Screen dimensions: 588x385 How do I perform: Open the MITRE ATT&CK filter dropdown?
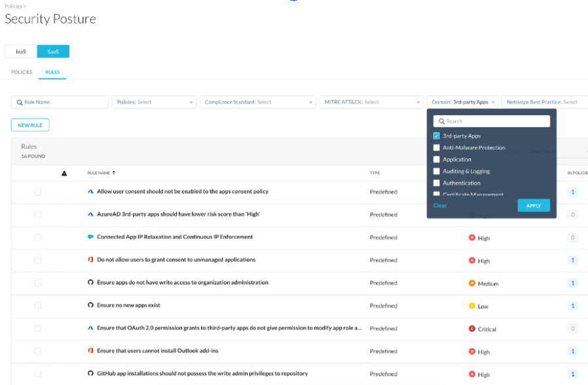[x=371, y=101]
